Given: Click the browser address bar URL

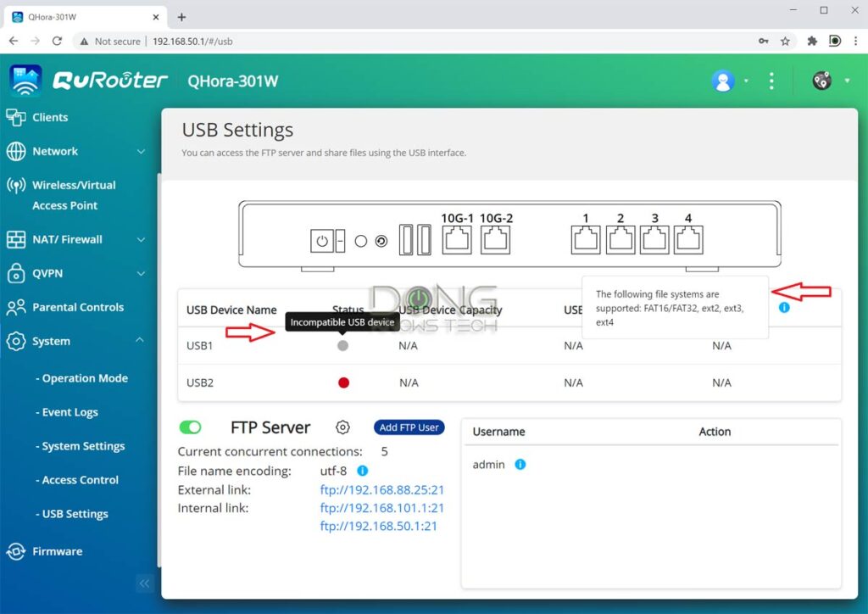Looking at the screenshot, I should [x=192, y=41].
